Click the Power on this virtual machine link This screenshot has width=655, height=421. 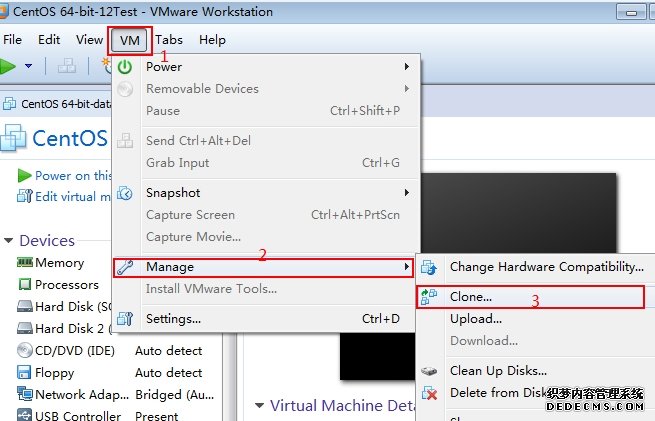point(70,175)
